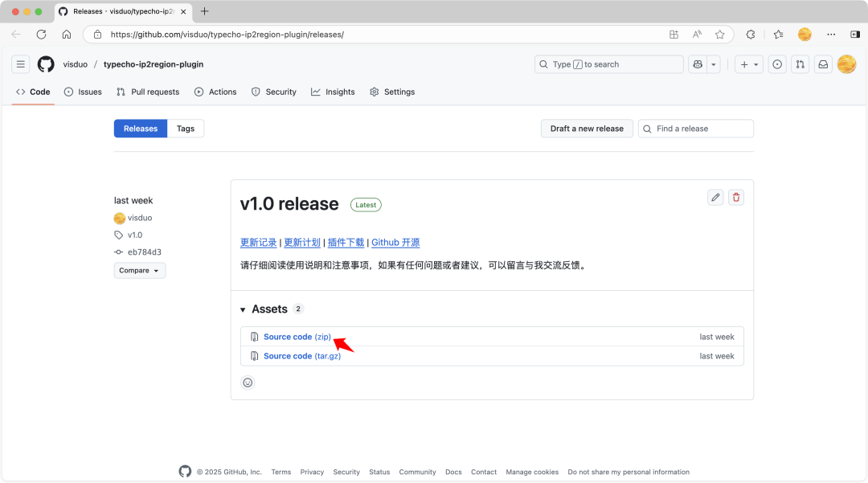Click the GitHub Octocat logo in header
This screenshot has width=868, height=483.
[46, 64]
